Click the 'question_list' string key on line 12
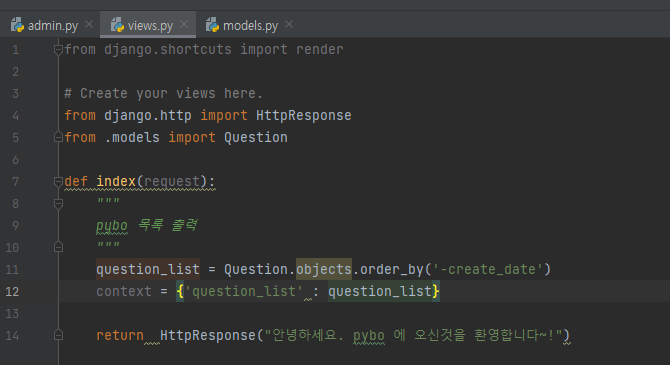The width and height of the screenshot is (670, 365). click(244, 291)
